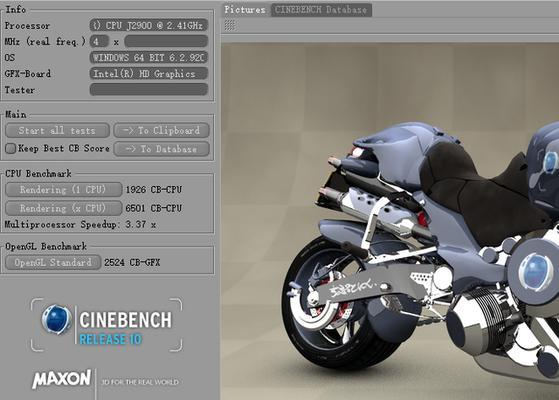Send results with To Database button
The height and width of the screenshot is (400, 559).
tap(161, 149)
